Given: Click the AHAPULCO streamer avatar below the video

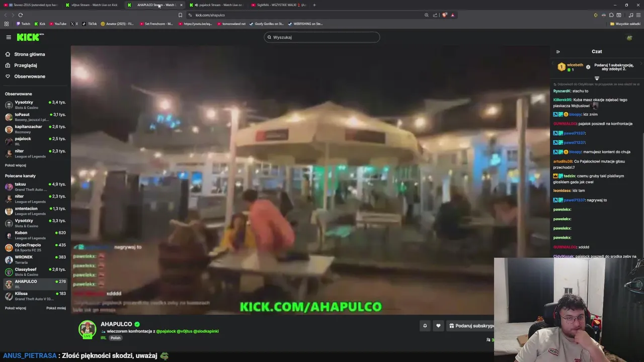Looking at the screenshot, I should click(87, 329).
